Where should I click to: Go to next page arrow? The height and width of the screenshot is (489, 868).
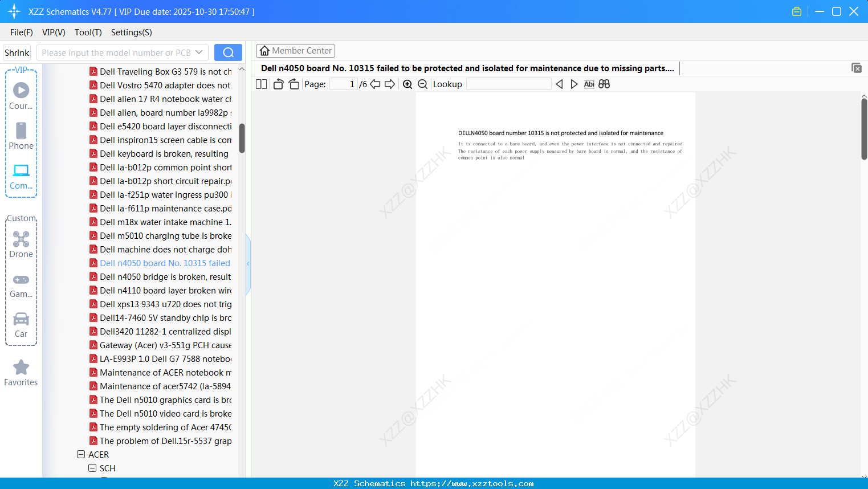[390, 84]
